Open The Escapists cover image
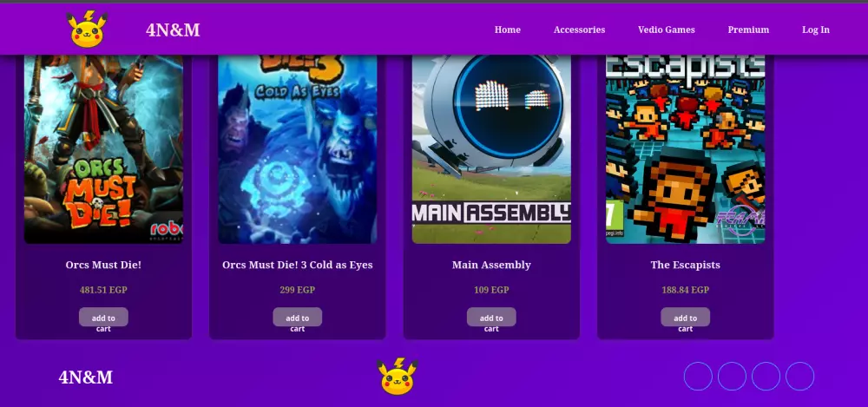 686,149
